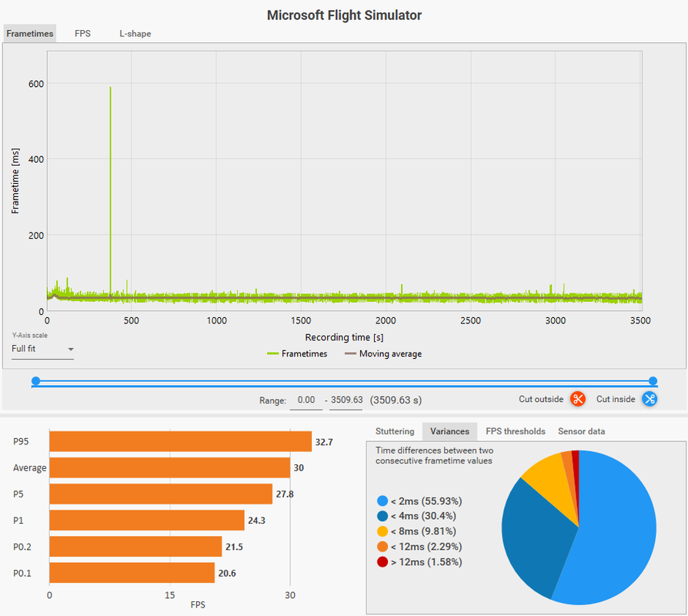The image size is (688, 616).
Task: Click the 20.6 value beside P0.1 bar
Action: 227,574
